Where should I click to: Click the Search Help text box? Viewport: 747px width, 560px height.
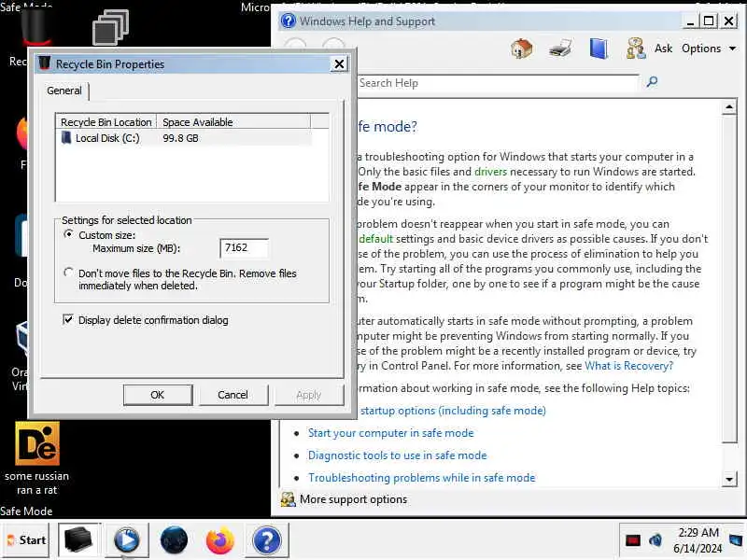pos(498,83)
